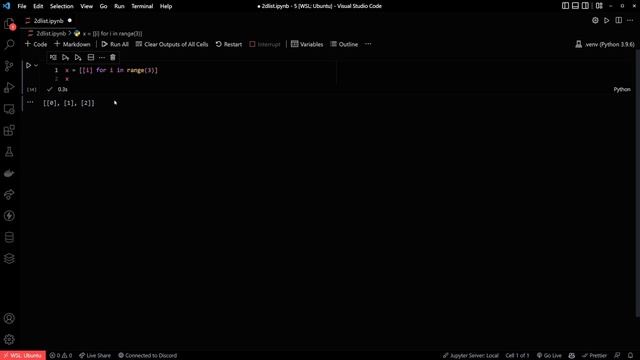Open the Selection menu
Viewport: 640px width, 360px height.
(x=62, y=6)
